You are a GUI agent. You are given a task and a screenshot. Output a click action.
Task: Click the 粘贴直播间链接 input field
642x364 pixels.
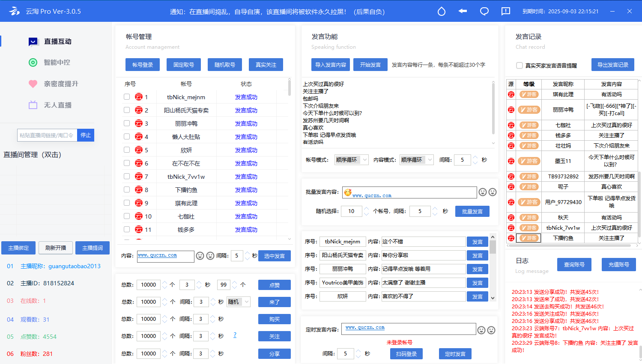[x=47, y=135]
